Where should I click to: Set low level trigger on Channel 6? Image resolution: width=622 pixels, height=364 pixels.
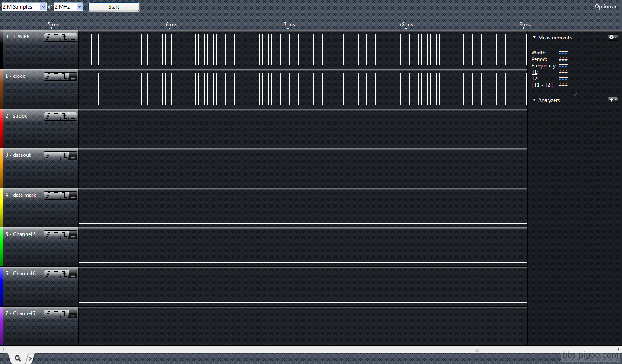(73, 274)
